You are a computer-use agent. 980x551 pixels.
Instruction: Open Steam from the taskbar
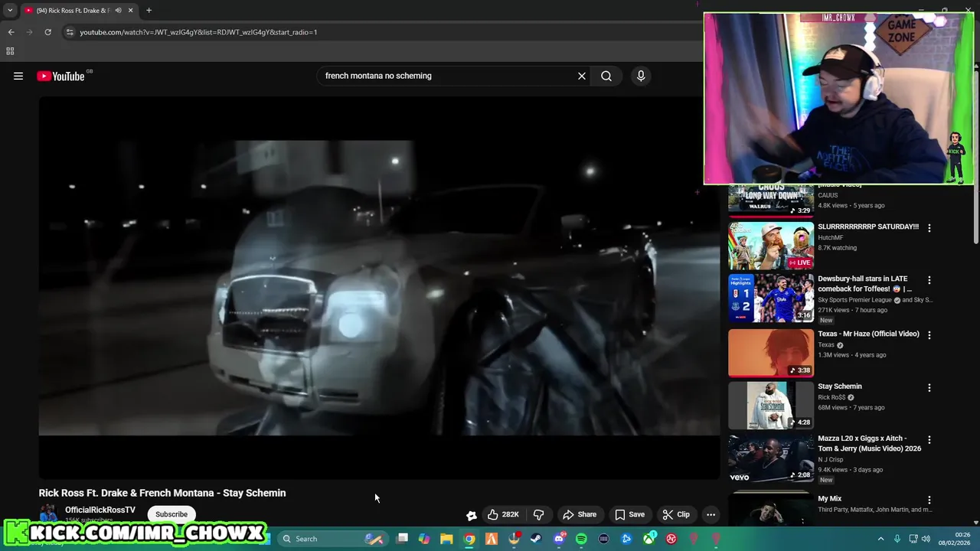click(x=536, y=539)
